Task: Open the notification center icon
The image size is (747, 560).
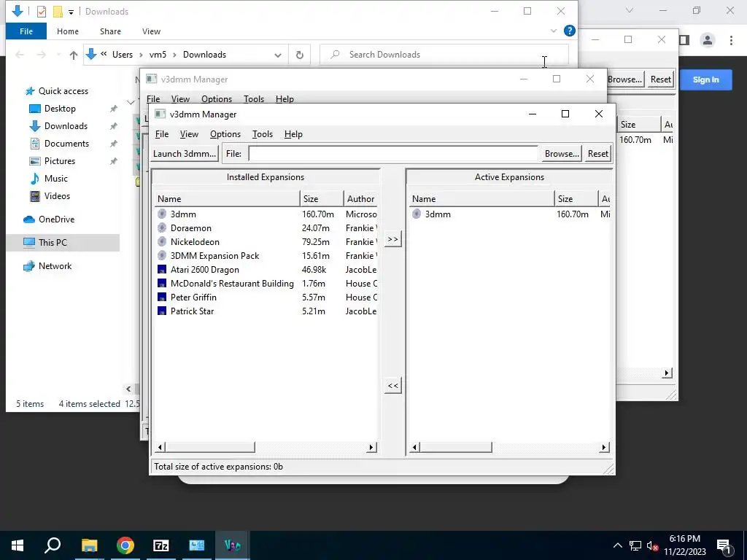Action: tap(724, 546)
